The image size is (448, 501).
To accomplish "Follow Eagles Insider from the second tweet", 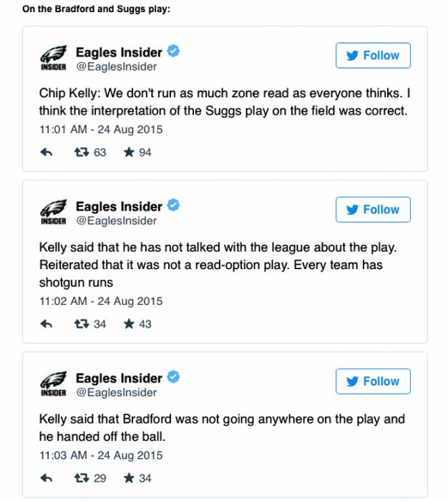I will (x=373, y=210).
